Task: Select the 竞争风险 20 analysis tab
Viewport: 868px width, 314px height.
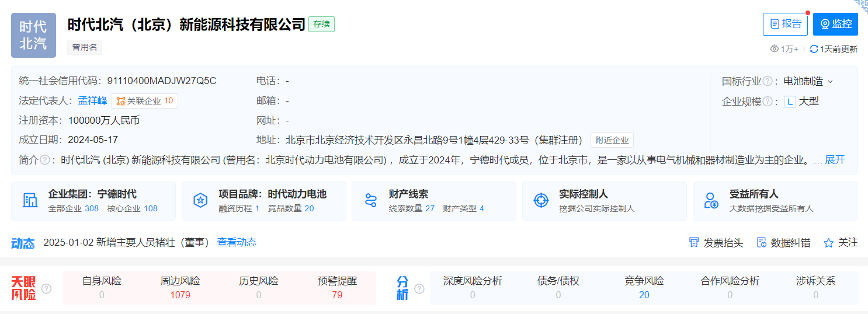Action: (x=644, y=288)
